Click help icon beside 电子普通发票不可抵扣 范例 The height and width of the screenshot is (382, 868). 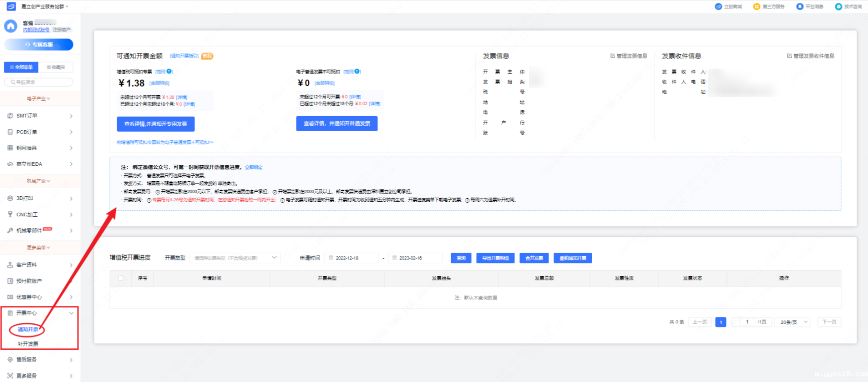[x=357, y=72]
